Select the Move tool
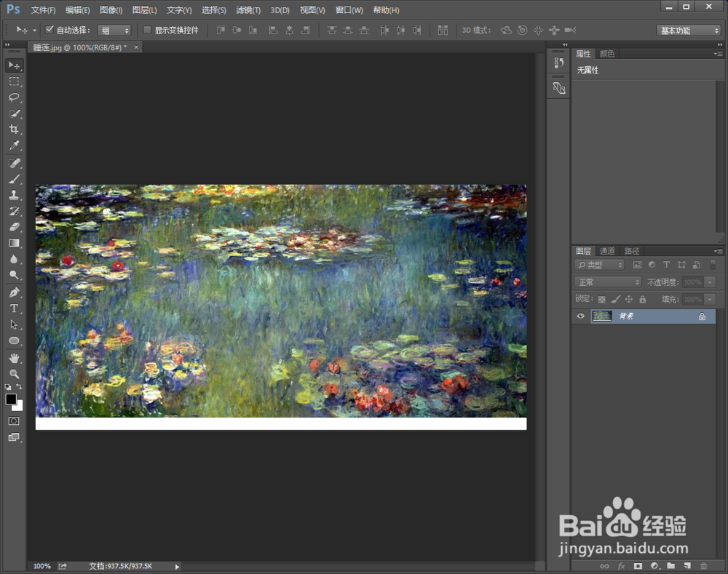Viewport: 728px width, 574px height. click(x=14, y=65)
